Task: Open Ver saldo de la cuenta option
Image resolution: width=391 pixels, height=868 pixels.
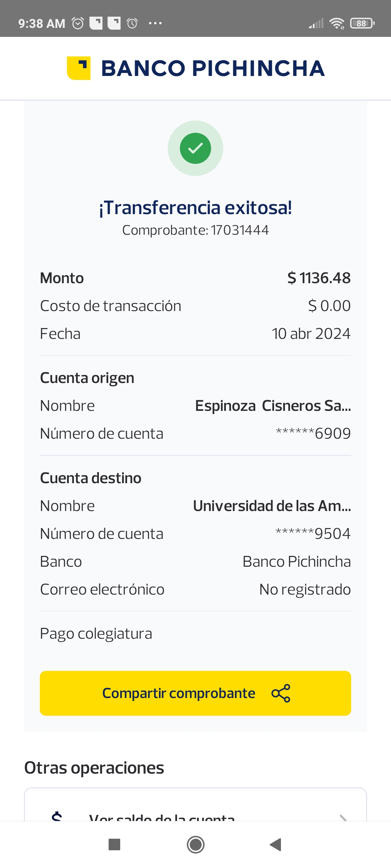Action: (x=162, y=817)
